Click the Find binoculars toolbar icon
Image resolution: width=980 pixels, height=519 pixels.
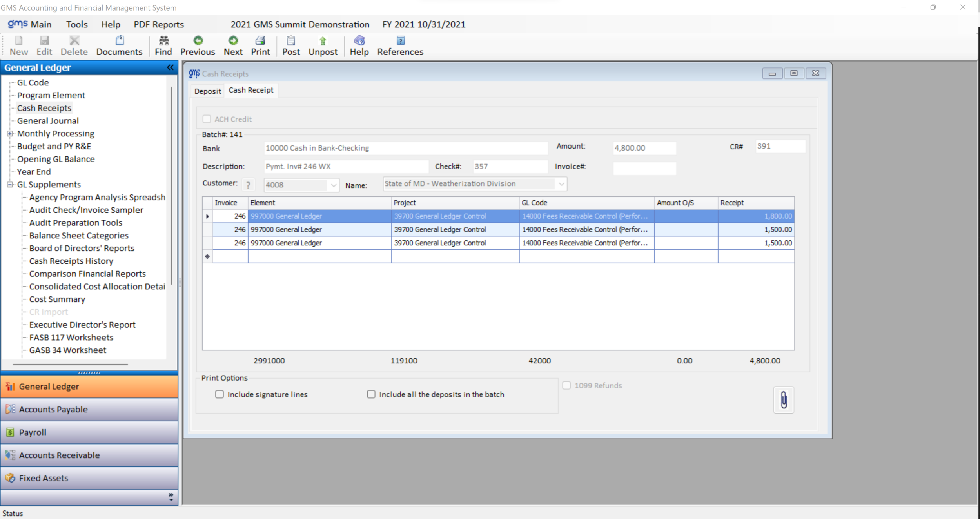(x=163, y=41)
